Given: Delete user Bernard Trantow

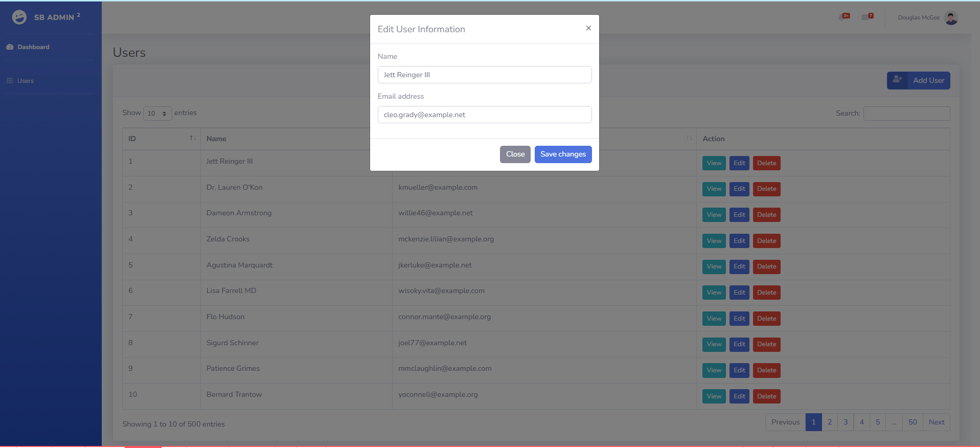Looking at the screenshot, I should point(767,396).
